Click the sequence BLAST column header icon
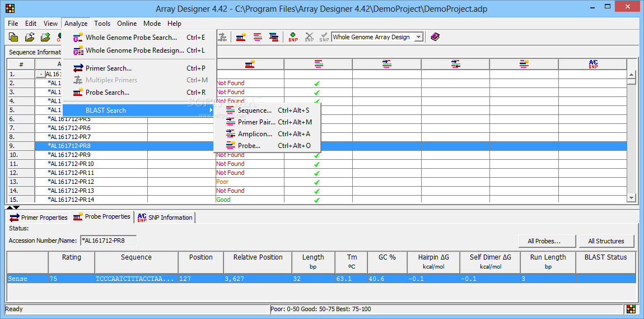The image size is (644, 319). point(318,64)
